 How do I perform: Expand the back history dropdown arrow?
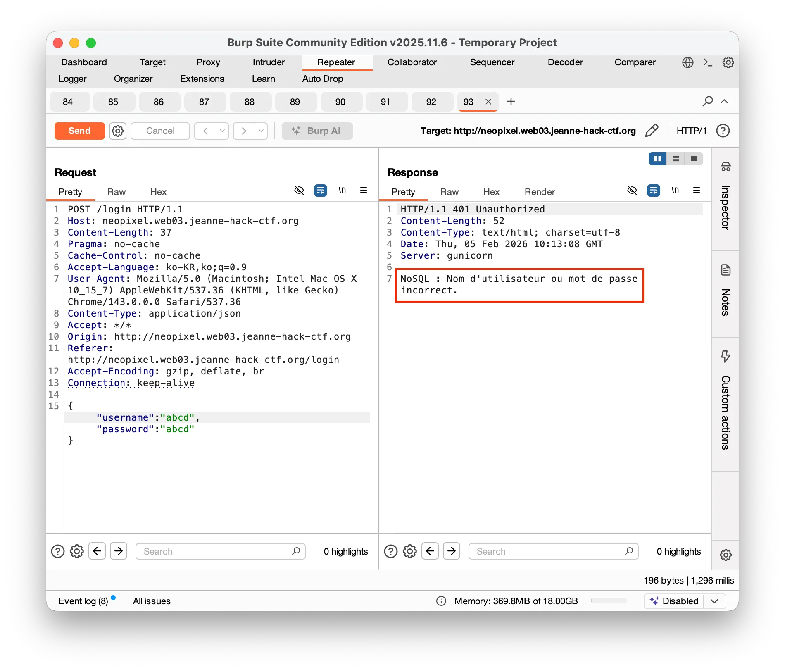pyautogui.click(x=222, y=131)
